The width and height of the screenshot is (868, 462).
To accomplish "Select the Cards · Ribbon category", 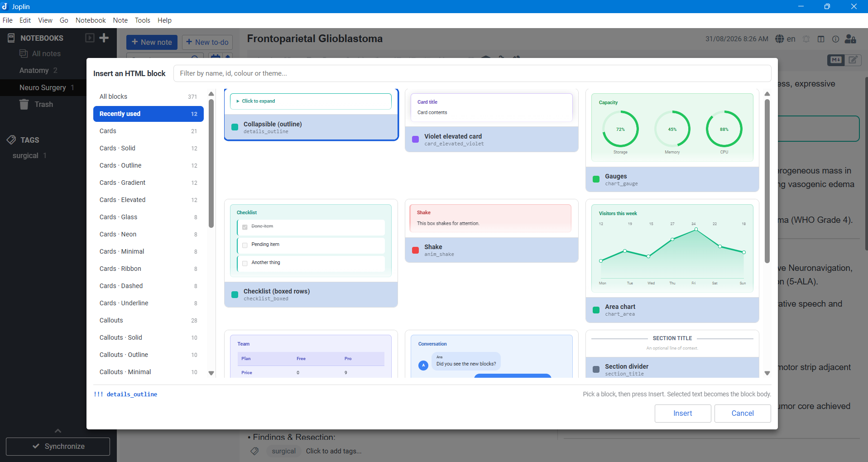I will (x=149, y=269).
